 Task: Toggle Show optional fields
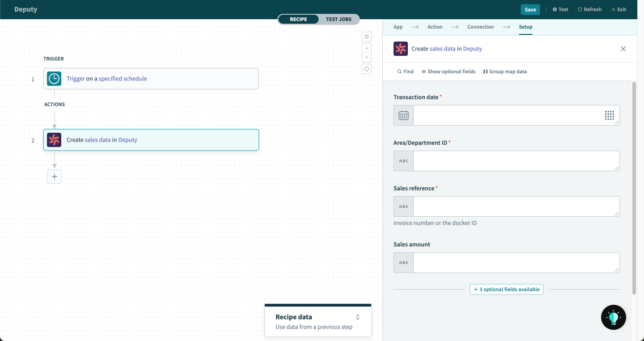coord(448,71)
